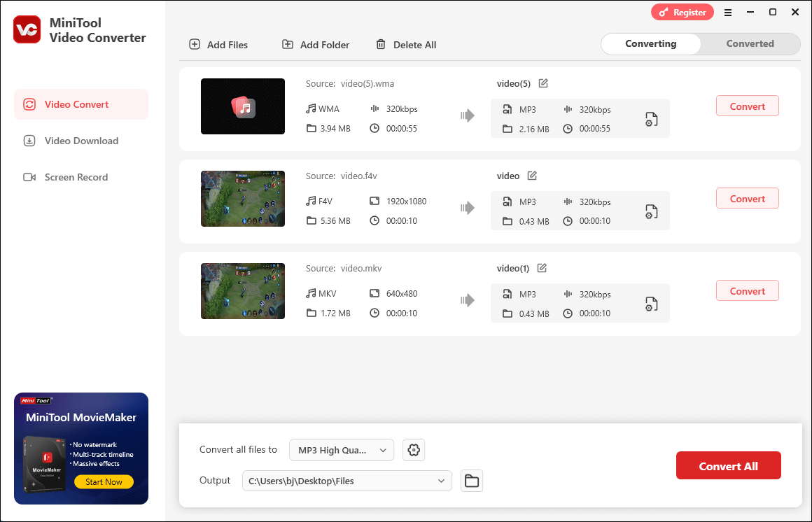Screen dimensions: 812x522
Task: Open output settings for video(5).wma
Action: 652,119
